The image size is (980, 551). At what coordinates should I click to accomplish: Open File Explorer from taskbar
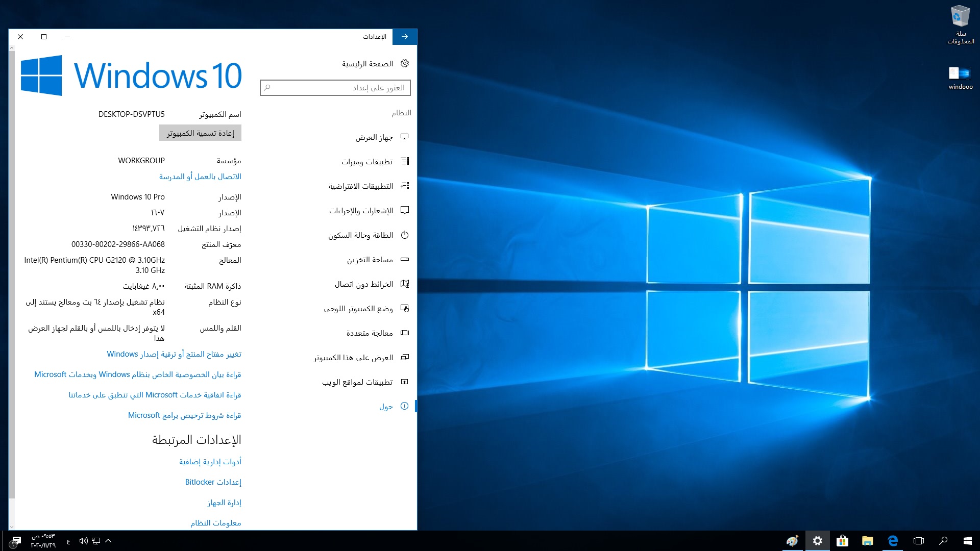(867, 541)
